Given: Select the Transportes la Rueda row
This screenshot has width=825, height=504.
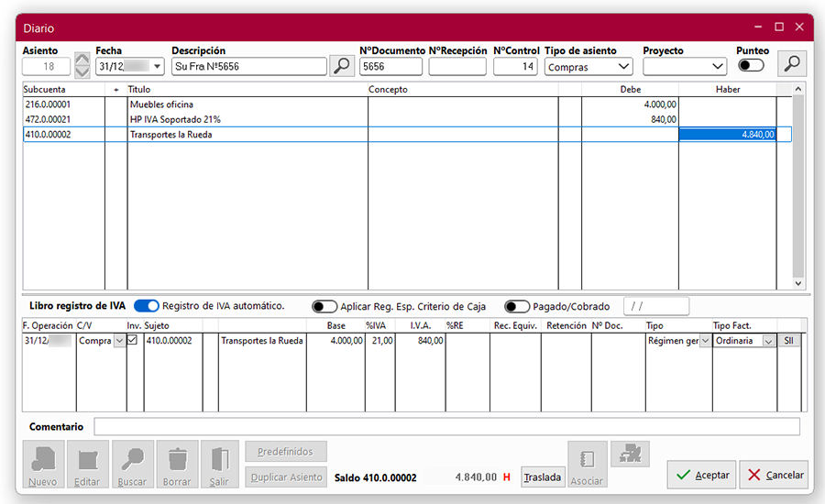Looking at the screenshot, I should pos(247,135).
